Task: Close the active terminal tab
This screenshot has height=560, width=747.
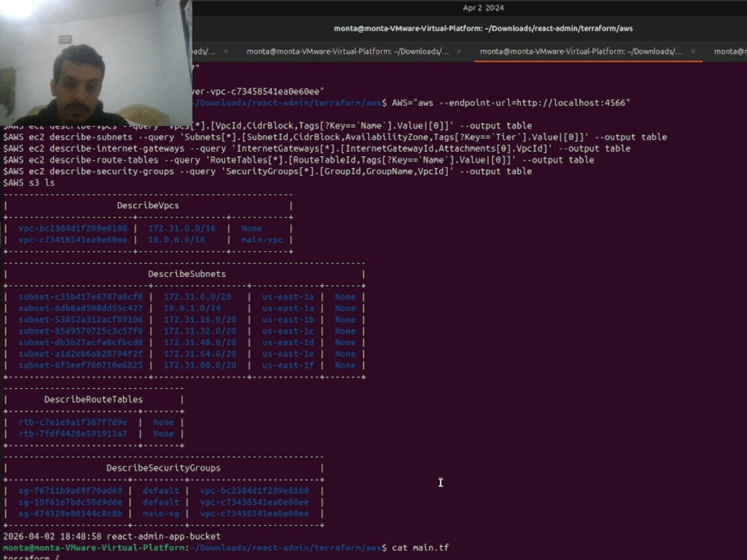Action: tap(692, 52)
